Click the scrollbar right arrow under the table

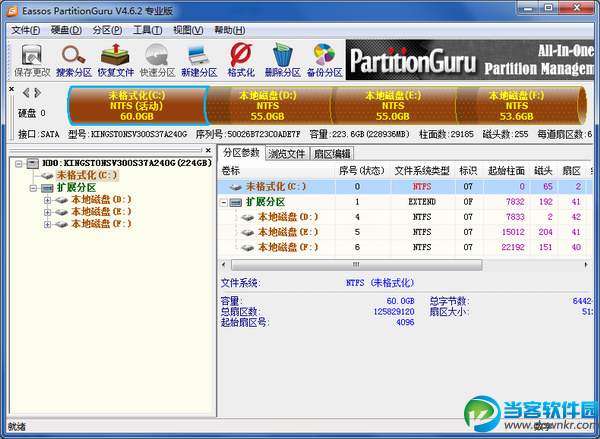586,265
